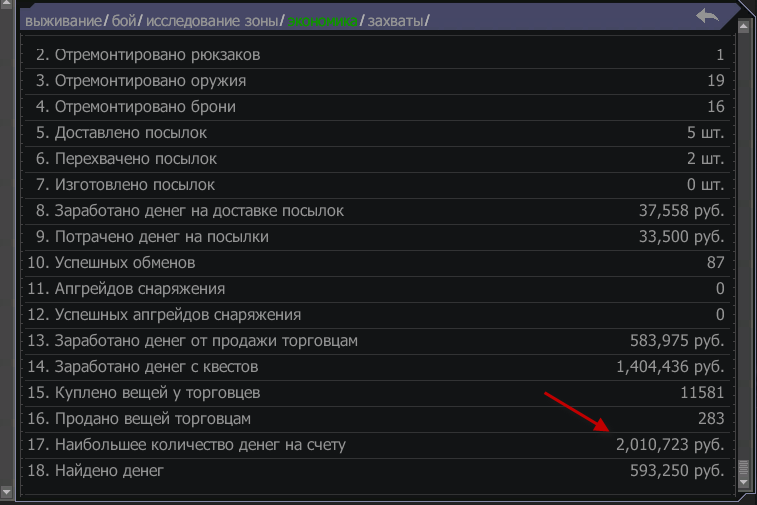
Task: Select 'Заработано денег с квестов' row
Action: pos(379,367)
